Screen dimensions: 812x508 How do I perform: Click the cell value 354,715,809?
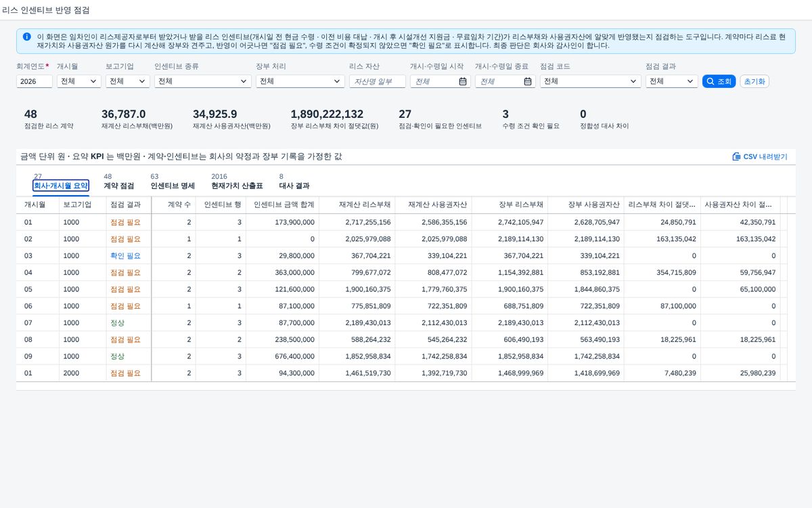click(x=676, y=272)
